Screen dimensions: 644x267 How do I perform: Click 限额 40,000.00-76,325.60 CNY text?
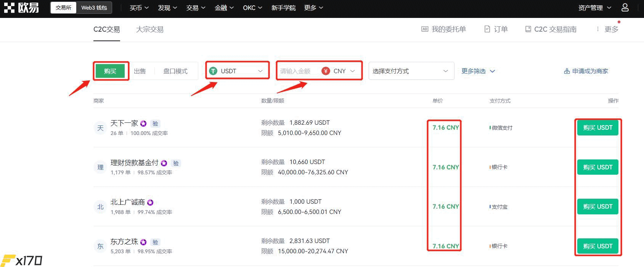point(305,172)
